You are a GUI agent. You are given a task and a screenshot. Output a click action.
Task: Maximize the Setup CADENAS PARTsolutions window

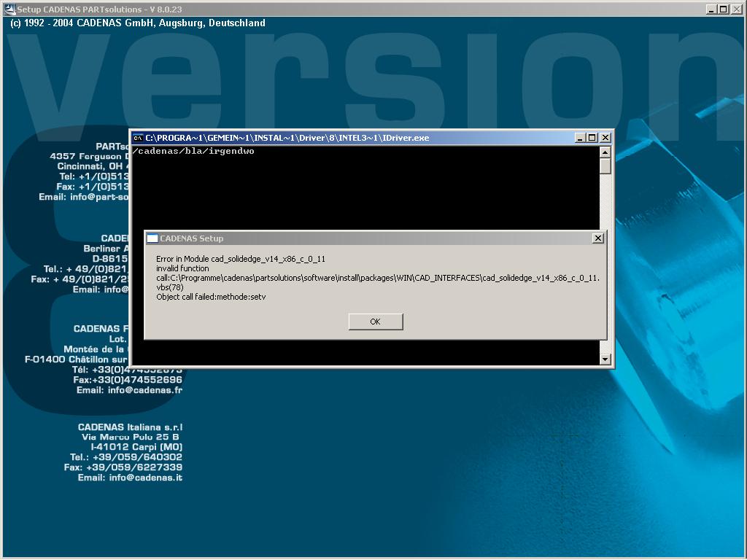(723, 9)
